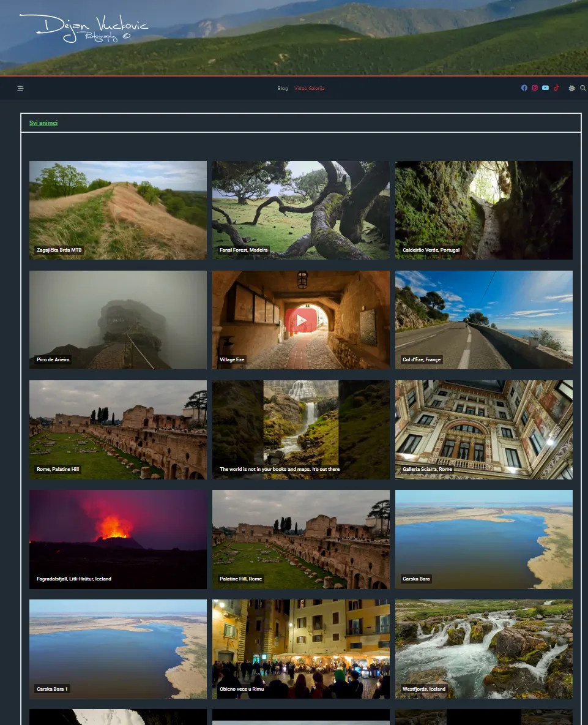
Task: Click the Village Eze caption label
Action: (x=232, y=359)
